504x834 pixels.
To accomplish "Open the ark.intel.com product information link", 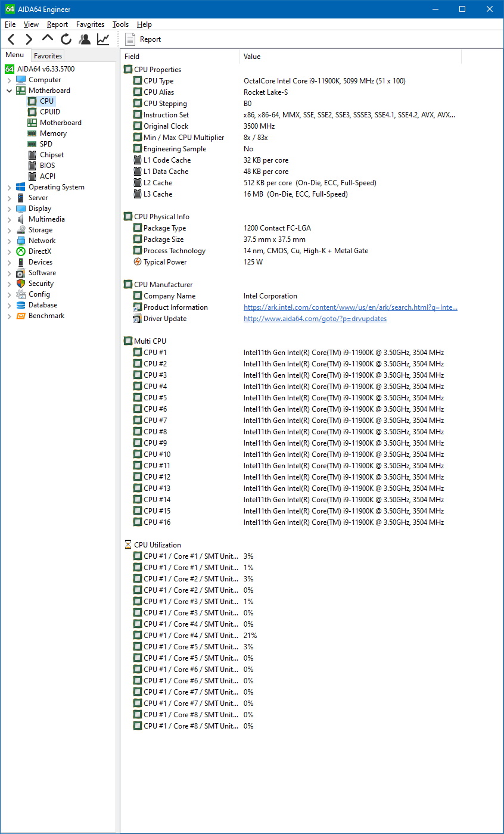I will point(350,307).
